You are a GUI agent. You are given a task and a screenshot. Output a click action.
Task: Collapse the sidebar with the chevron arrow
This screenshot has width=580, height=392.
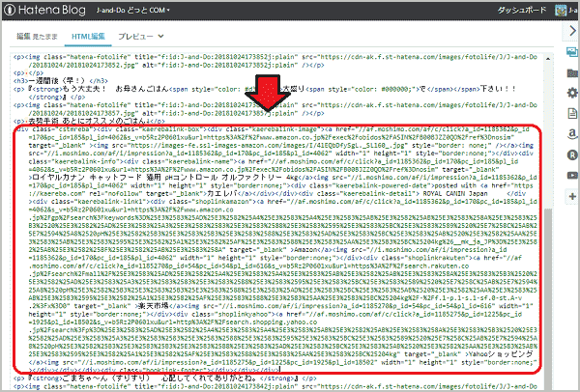tap(572, 31)
